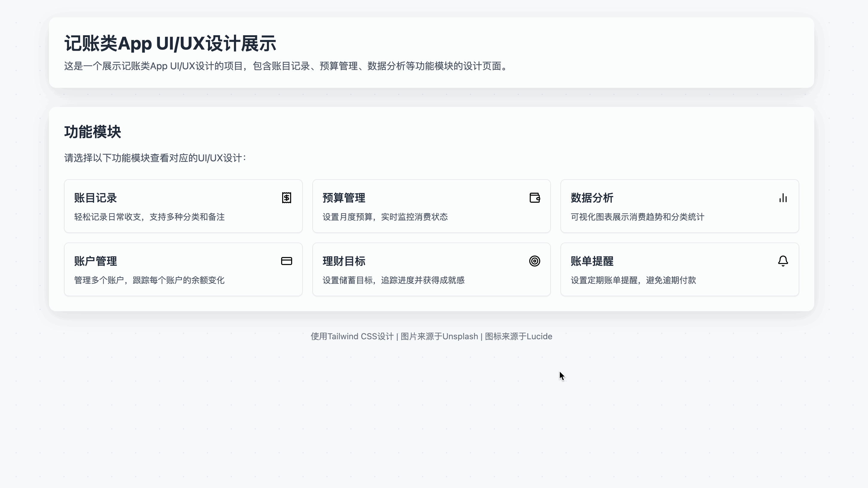The image size is (868, 488).
Task: Select the 数据分析 module title
Action: click(x=592, y=198)
